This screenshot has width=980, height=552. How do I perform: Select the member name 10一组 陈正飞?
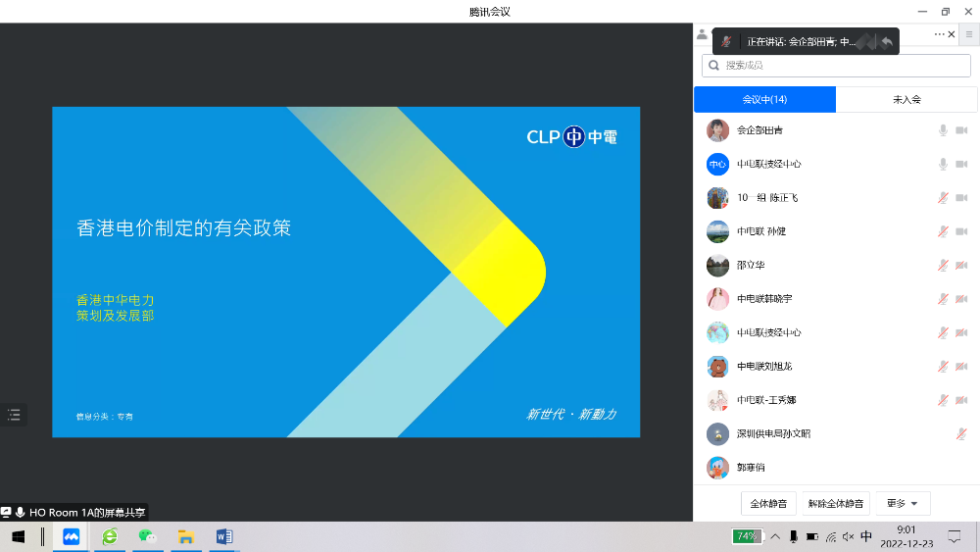pyautogui.click(x=767, y=197)
